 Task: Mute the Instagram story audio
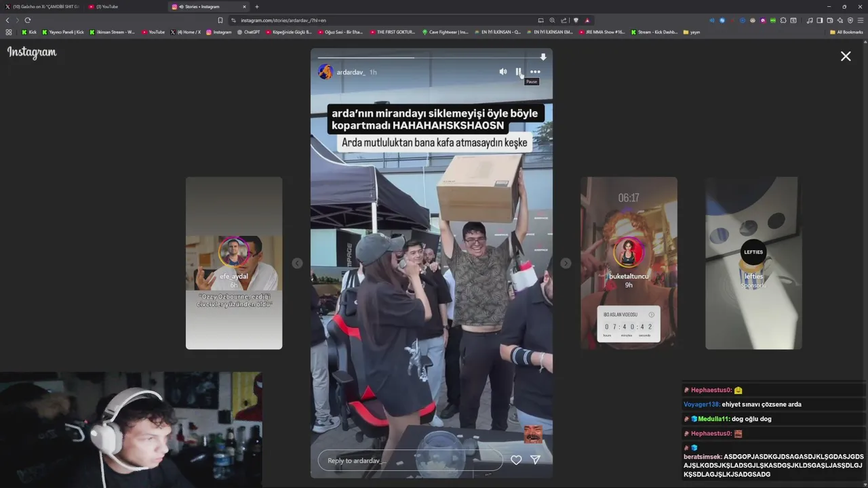tap(503, 72)
